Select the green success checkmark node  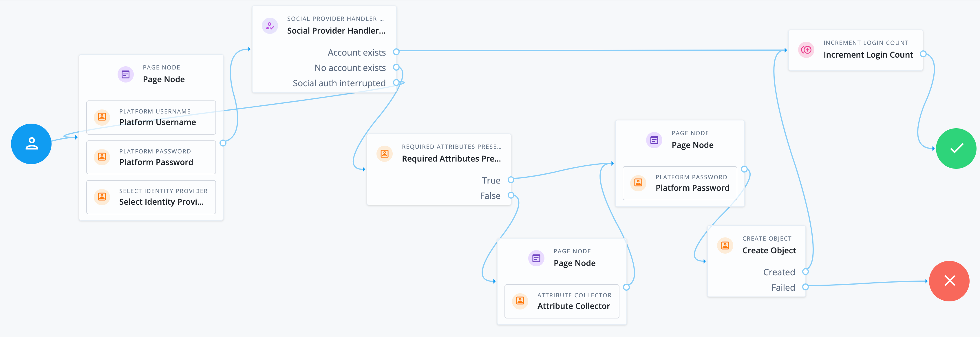(x=956, y=148)
